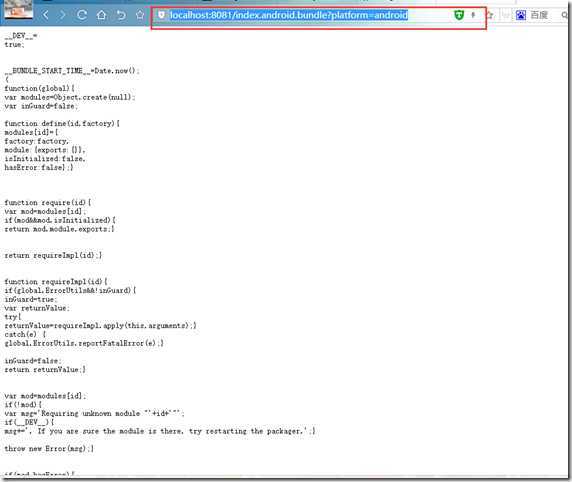Viewport: 572px width, 482px height.
Task: Click the line 'true;' below __DEV__
Action: (14, 44)
